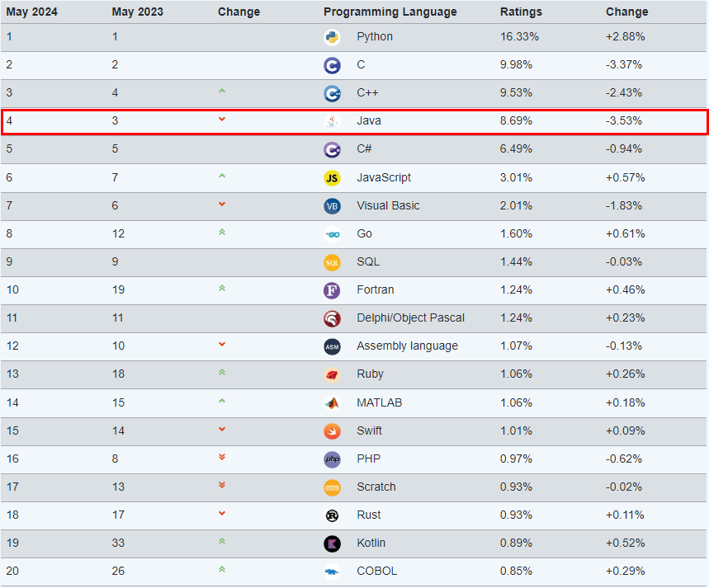Click the PHP logo icon
Screen dimensions: 709x588
pyautogui.click(x=332, y=459)
